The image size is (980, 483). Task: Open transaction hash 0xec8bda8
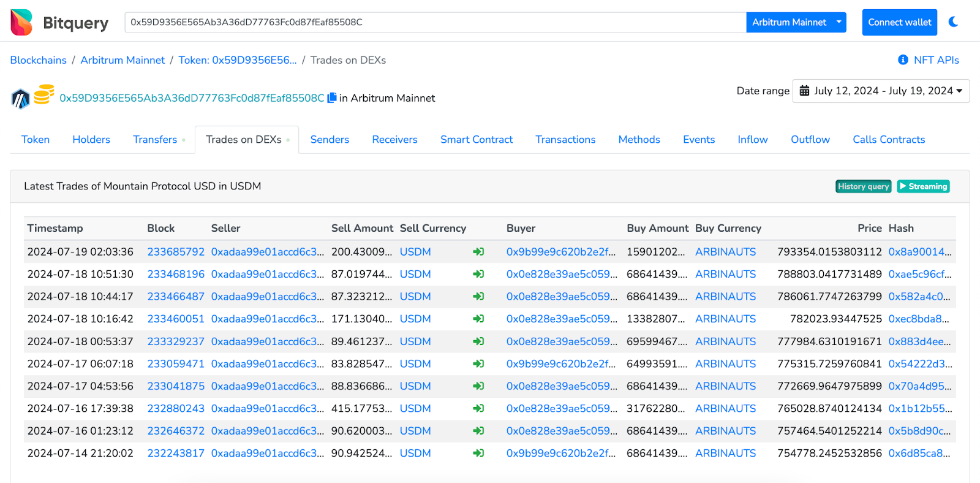click(919, 319)
